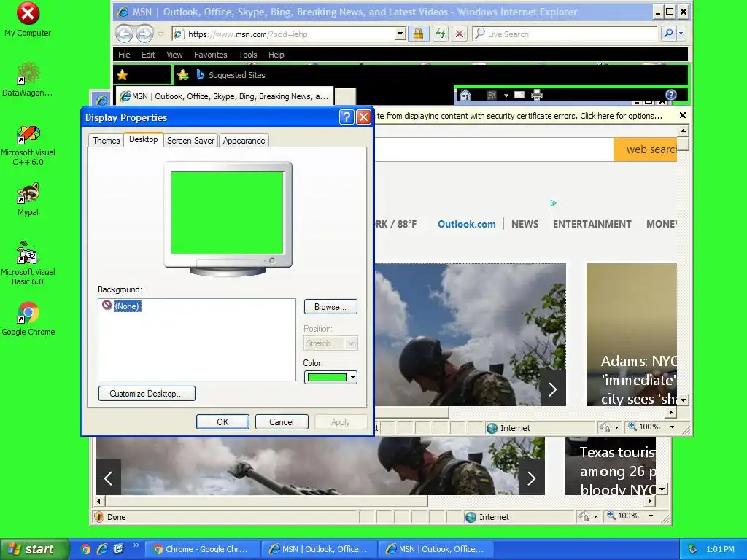Expand the address bar URL dropdown

[400, 34]
